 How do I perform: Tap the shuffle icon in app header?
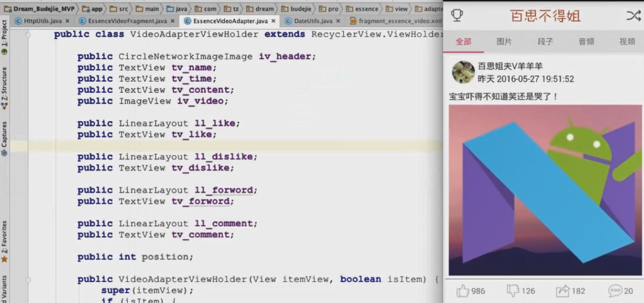point(633,16)
